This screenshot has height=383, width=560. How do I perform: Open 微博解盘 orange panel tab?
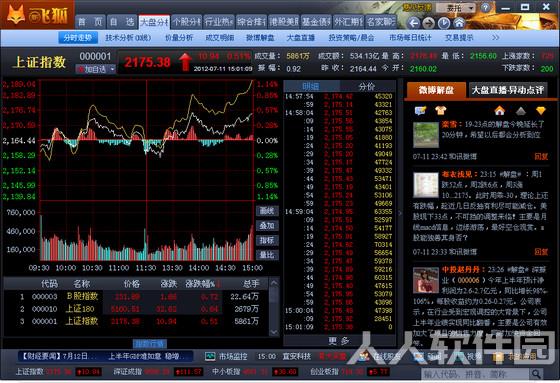click(436, 90)
